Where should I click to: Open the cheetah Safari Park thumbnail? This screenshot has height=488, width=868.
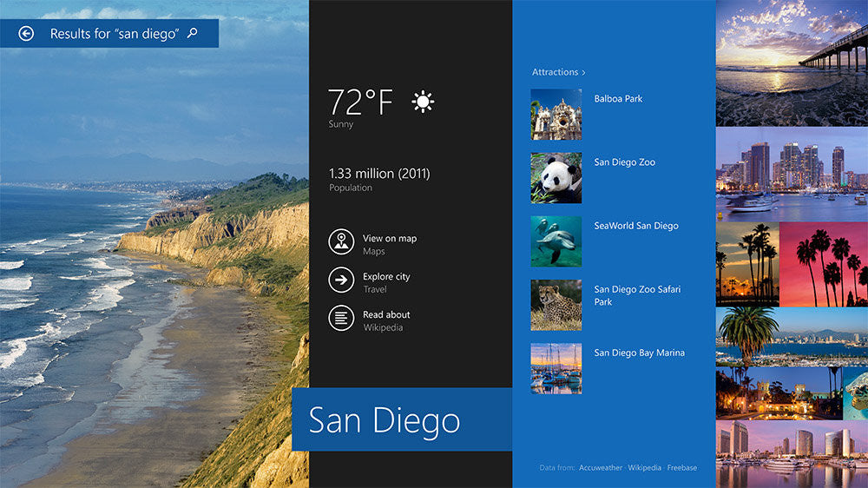pos(556,305)
